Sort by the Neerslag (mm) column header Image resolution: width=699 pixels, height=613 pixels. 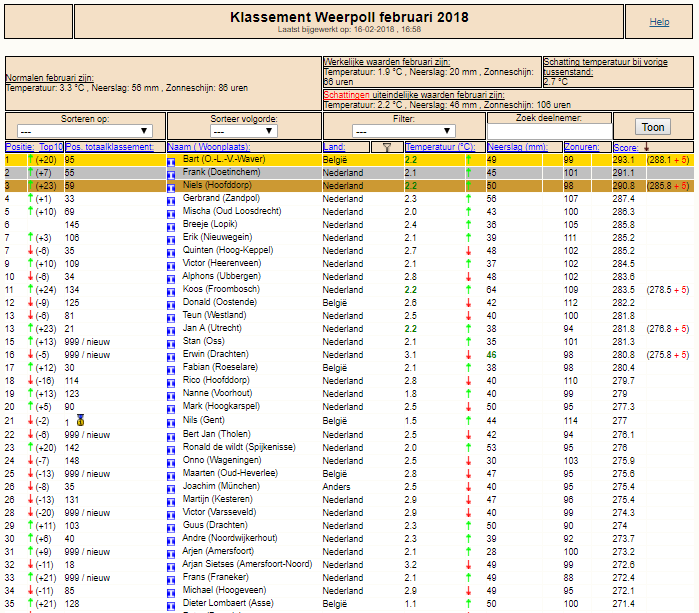coord(517,147)
